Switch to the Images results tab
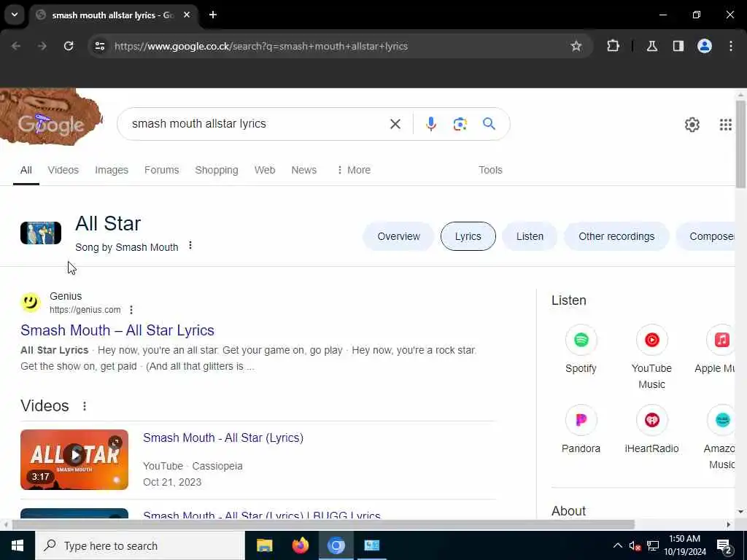 point(112,170)
